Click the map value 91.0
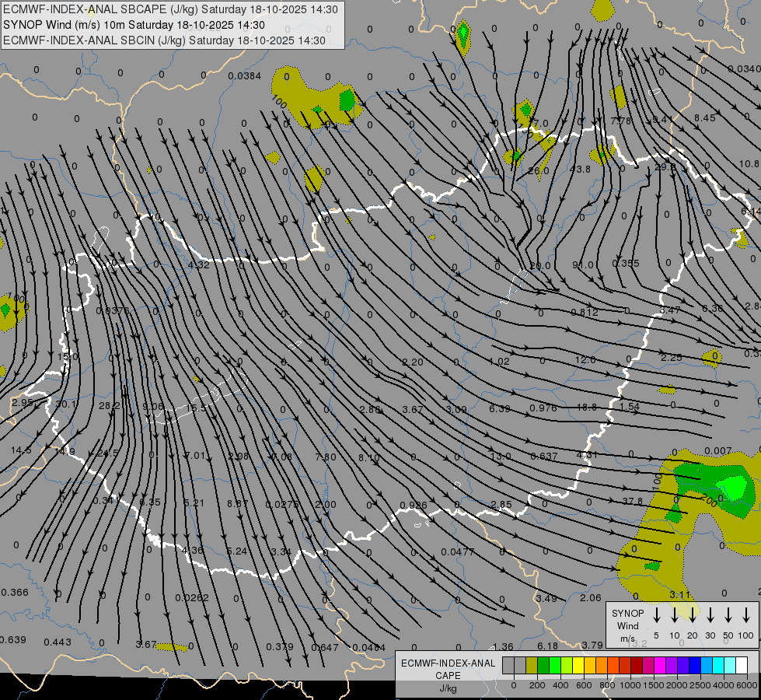 coord(583,264)
